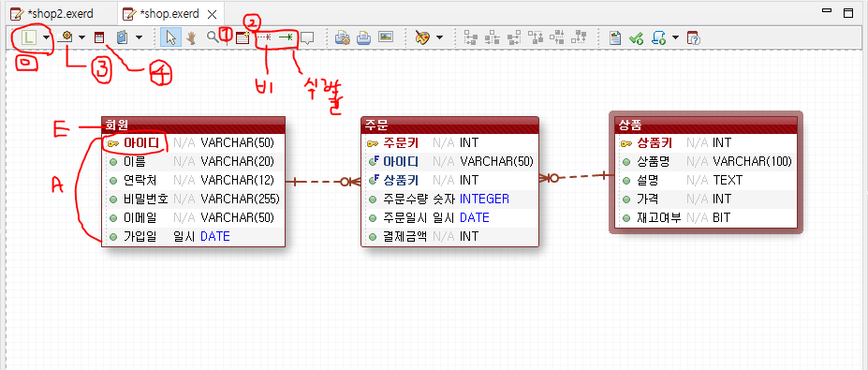The height and width of the screenshot is (370, 868).
Task: Select the *shop.exerd tab
Action: click(169, 13)
